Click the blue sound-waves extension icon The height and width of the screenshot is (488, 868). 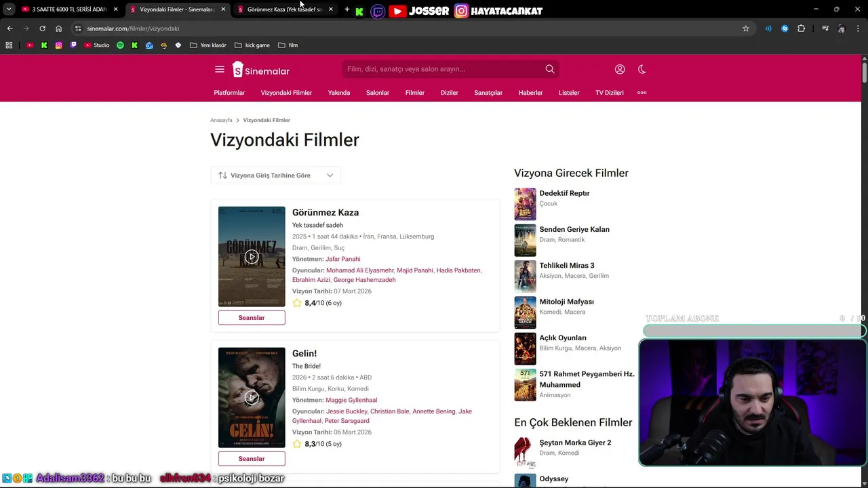768,28
